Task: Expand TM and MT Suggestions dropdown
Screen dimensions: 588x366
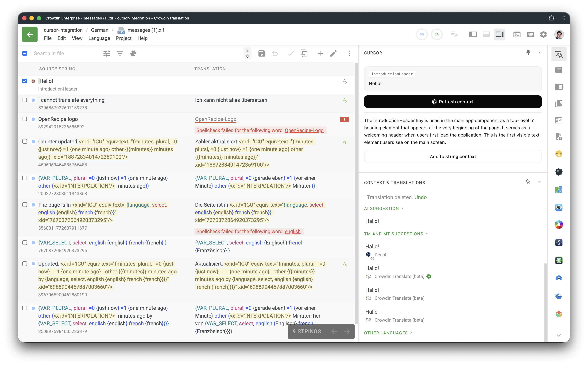Action: (x=396, y=234)
